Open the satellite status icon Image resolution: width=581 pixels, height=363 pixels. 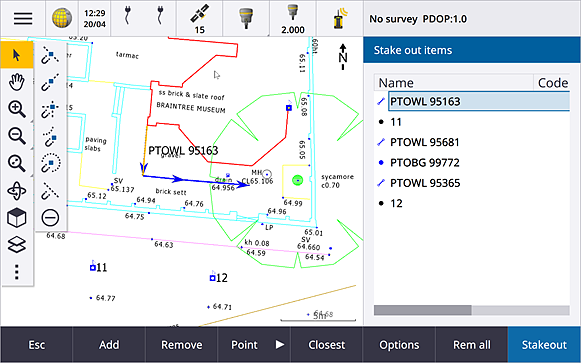tap(200, 18)
